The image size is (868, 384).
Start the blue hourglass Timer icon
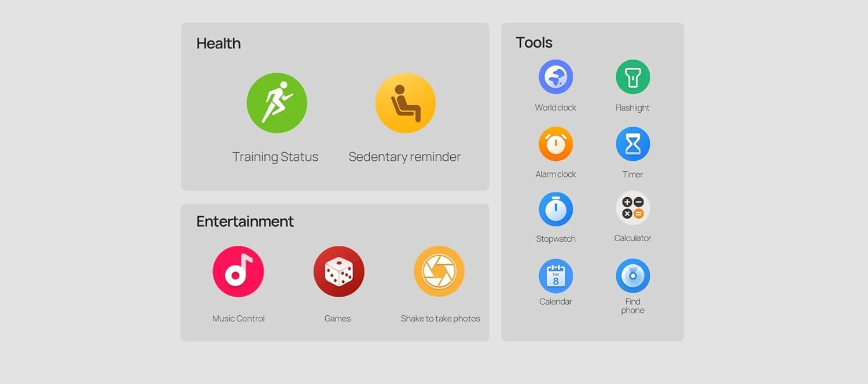pyautogui.click(x=632, y=144)
